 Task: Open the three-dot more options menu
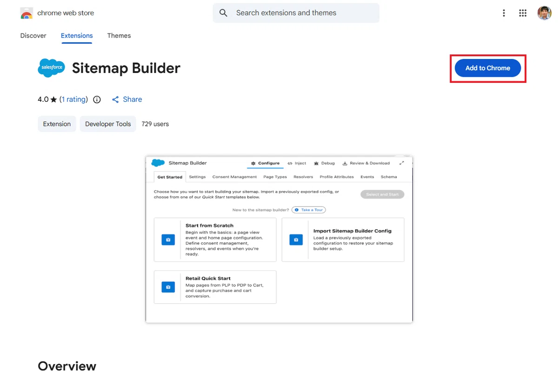(504, 13)
